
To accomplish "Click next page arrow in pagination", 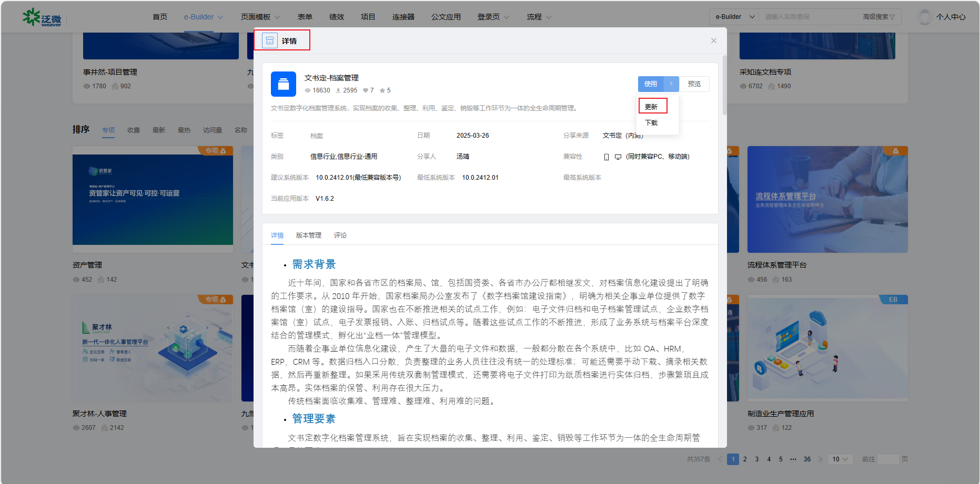I will pyautogui.click(x=820, y=459).
